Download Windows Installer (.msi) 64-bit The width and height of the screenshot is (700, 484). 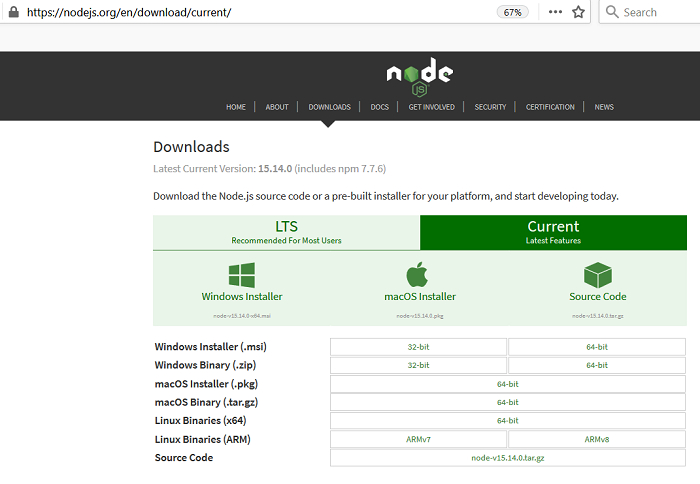pos(597,347)
